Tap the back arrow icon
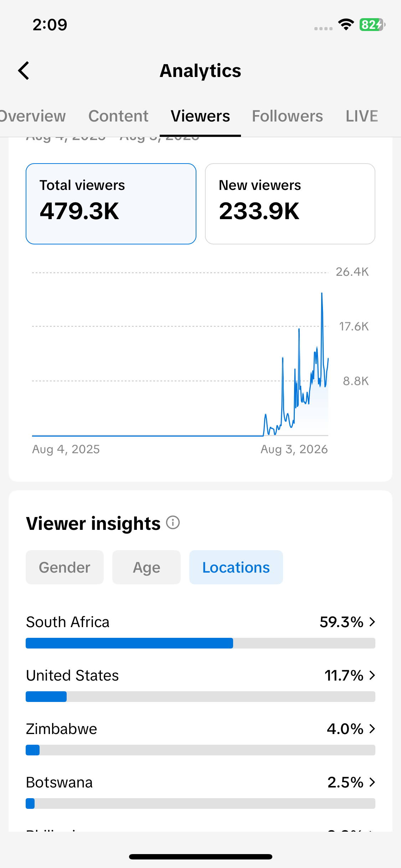Screen dimensions: 401x868 [x=24, y=71]
